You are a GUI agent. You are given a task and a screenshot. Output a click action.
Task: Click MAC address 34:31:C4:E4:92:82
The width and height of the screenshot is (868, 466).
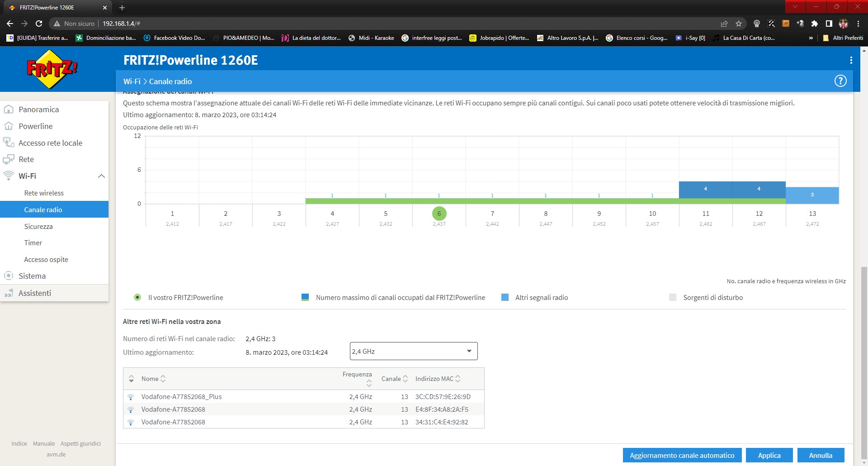click(x=442, y=422)
